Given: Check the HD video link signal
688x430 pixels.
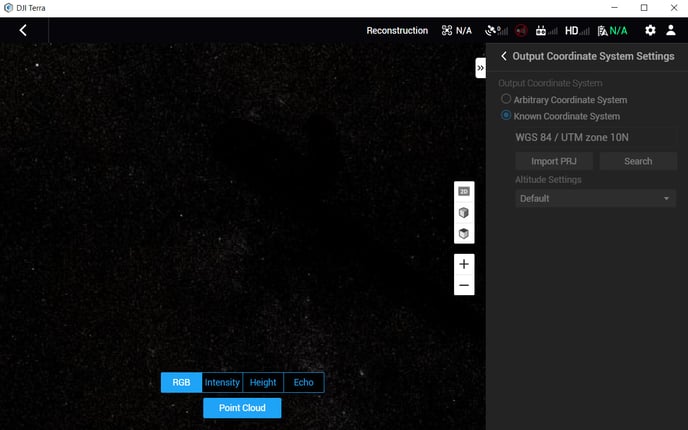Looking at the screenshot, I should tap(577, 30).
